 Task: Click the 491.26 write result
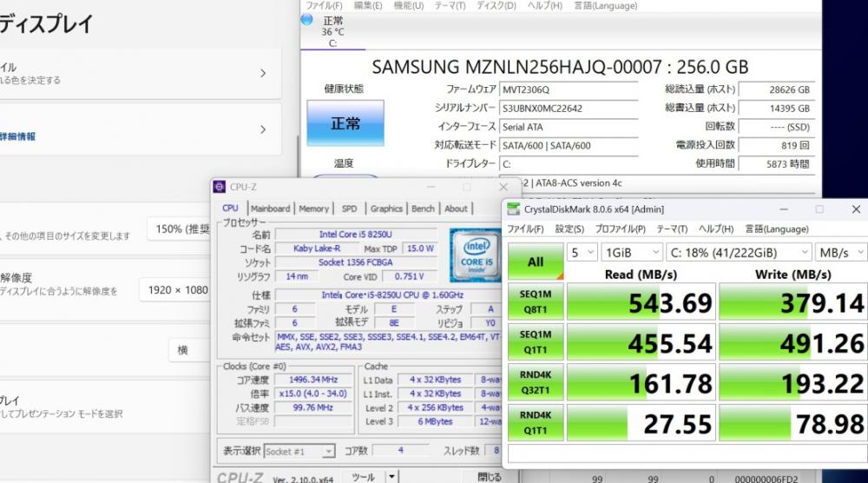pyautogui.click(x=793, y=342)
